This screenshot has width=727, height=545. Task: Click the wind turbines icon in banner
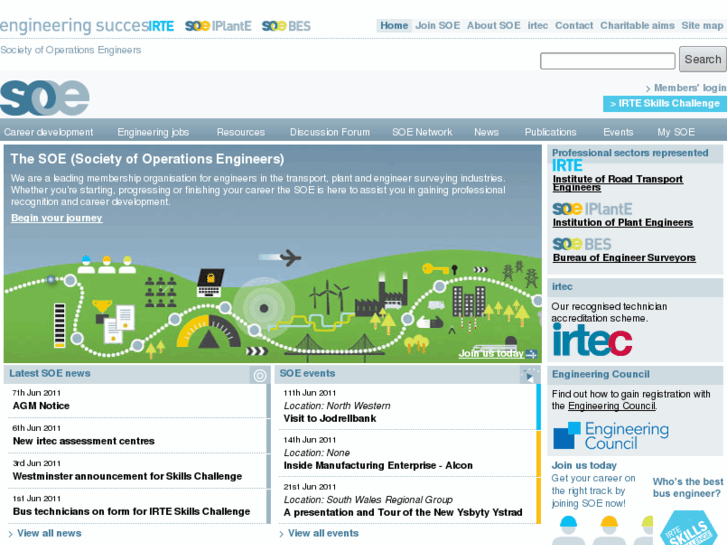point(329,296)
